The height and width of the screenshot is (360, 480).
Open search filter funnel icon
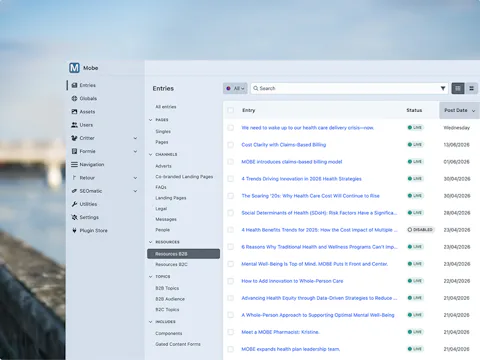pos(443,88)
